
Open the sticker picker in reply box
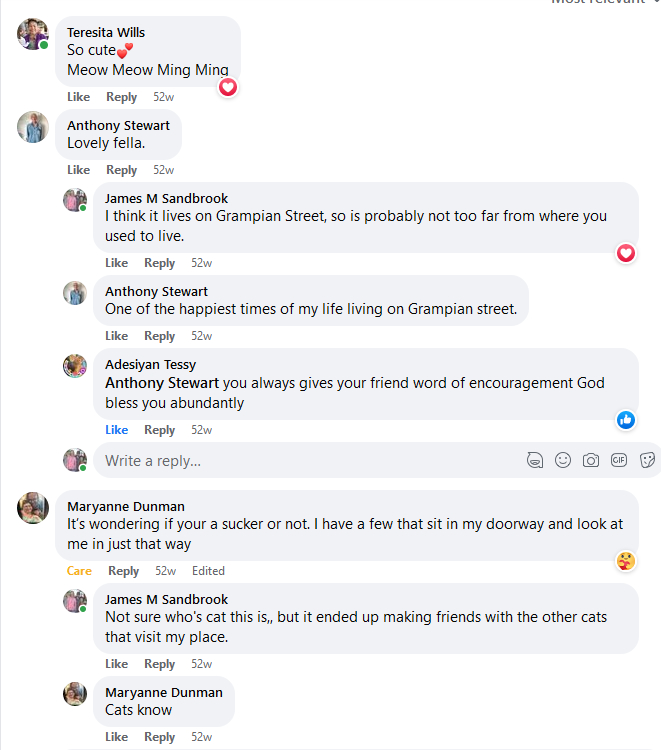[x=647, y=460]
